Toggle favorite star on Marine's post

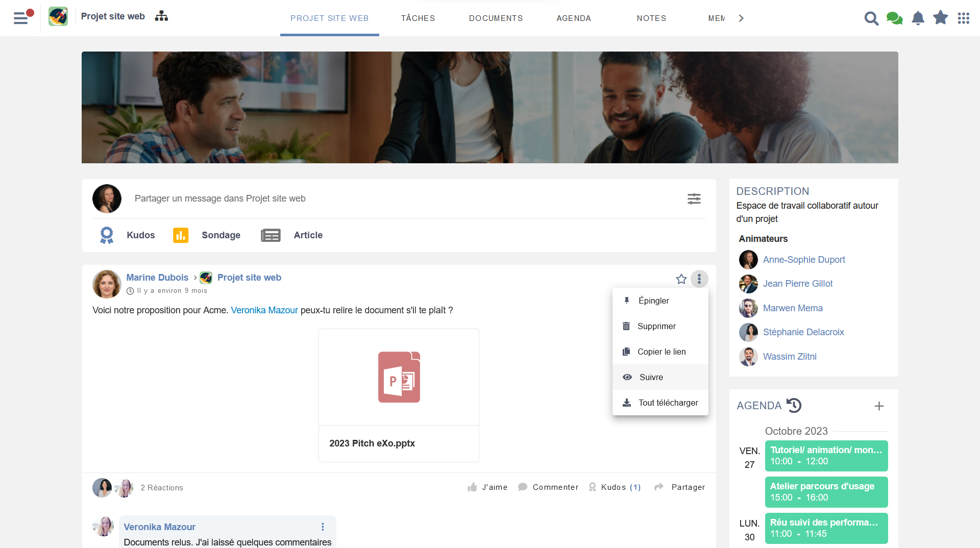pyautogui.click(x=681, y=279)
